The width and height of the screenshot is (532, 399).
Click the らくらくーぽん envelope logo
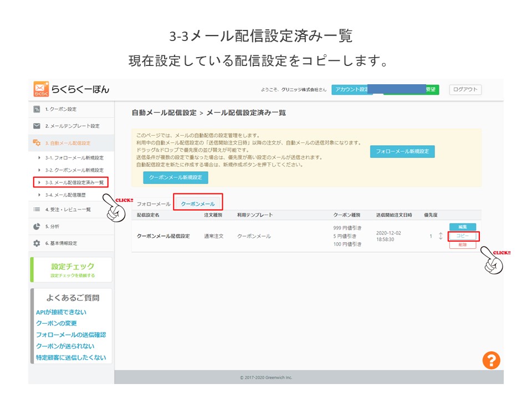pos(41,89)
